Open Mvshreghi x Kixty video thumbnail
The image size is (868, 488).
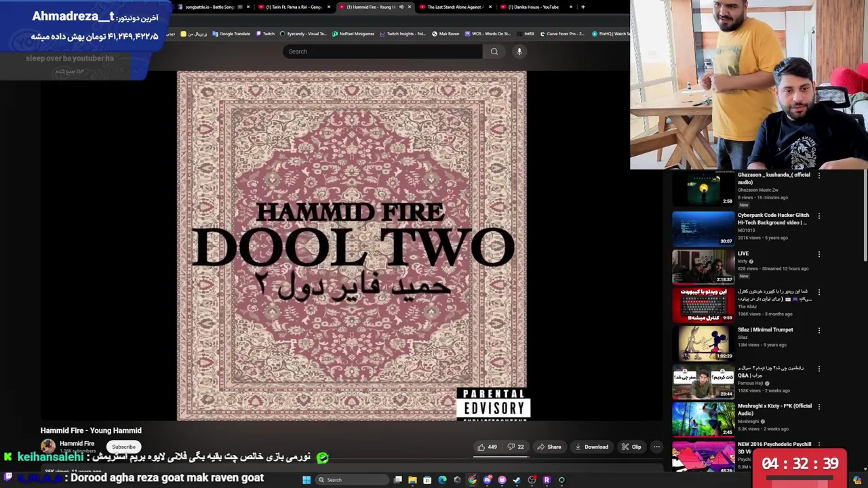coord(703,420)
